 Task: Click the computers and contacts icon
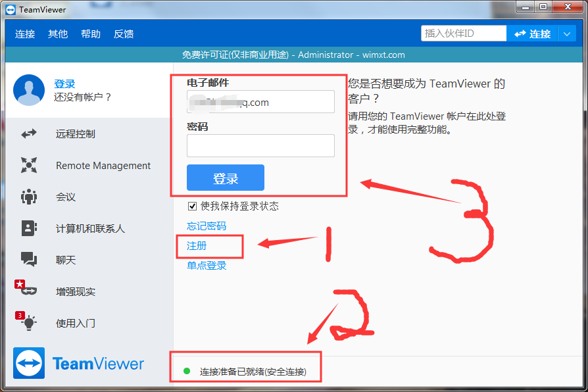(29, 228)
